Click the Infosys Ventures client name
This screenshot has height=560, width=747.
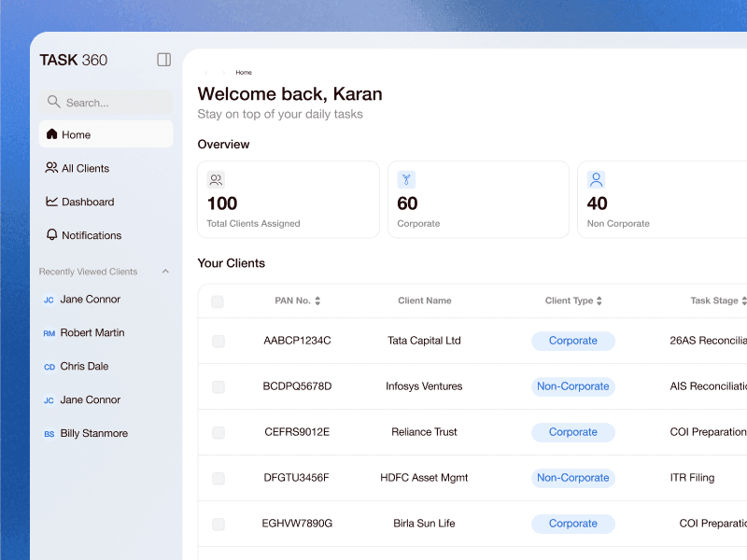tap(424, 386)
